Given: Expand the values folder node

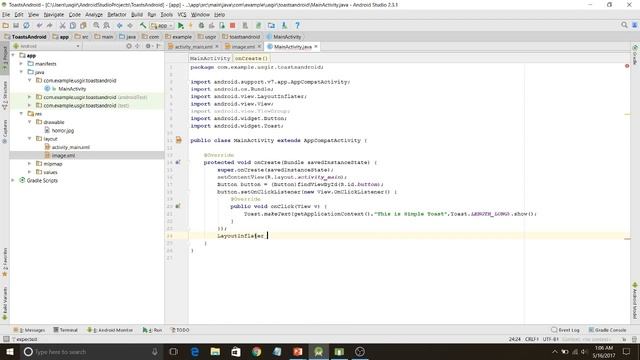Looking at the screenshot, I should tap(29, 172).
